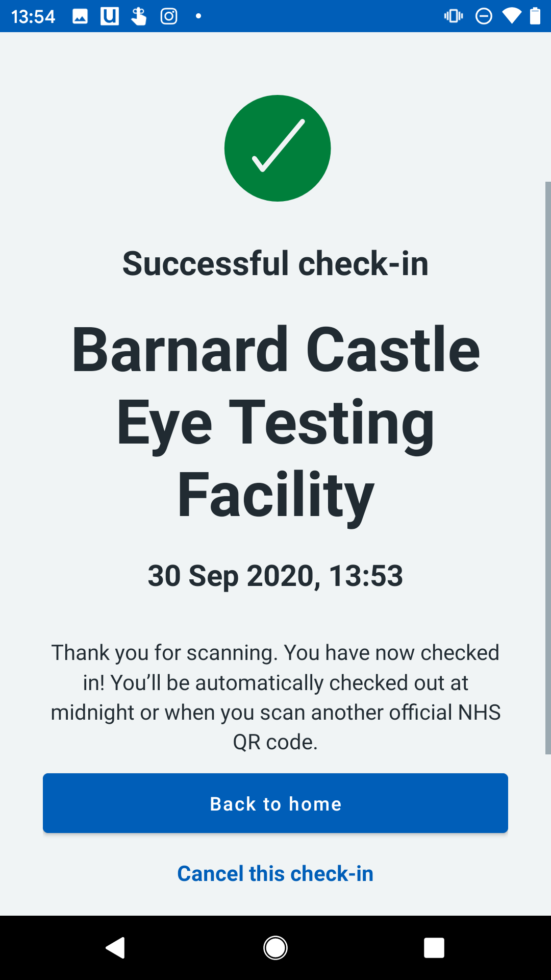Tap the 13:54 status bar clock

coord(33,16)
